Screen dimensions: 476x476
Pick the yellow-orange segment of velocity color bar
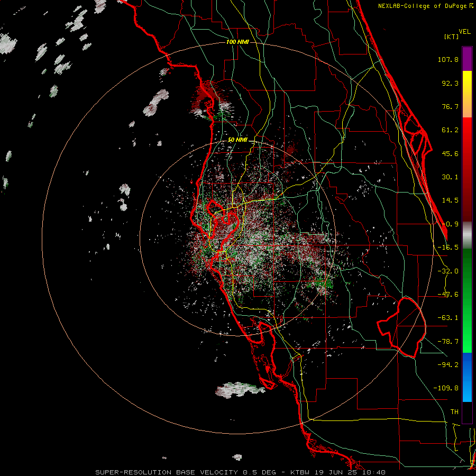pos(467,95)
